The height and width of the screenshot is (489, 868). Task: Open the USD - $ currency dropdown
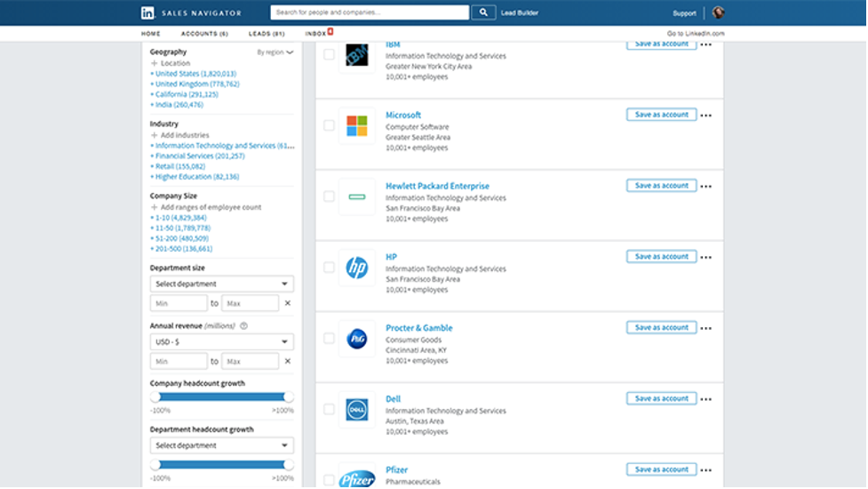[222, 342]
